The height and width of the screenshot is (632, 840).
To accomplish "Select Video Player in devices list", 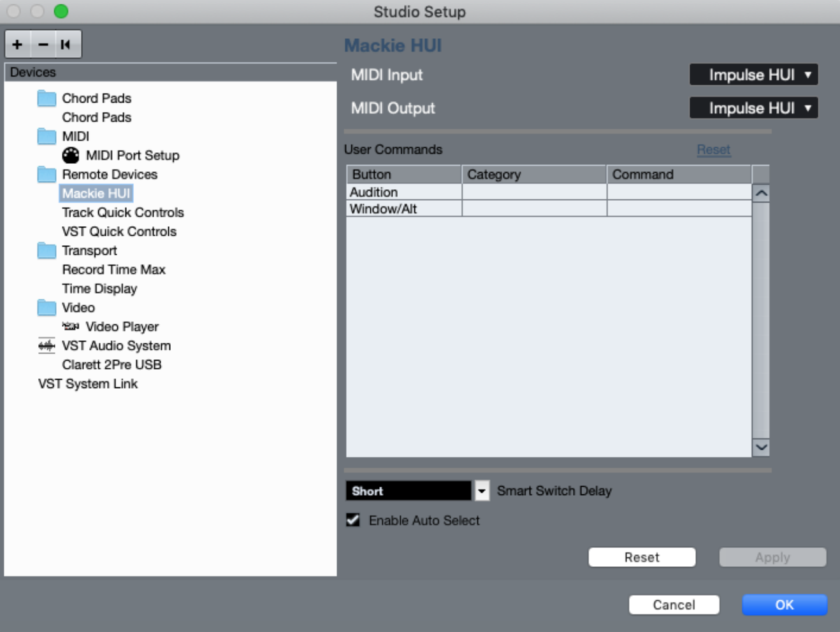I will pyautogui.click(x=122, y=326).
